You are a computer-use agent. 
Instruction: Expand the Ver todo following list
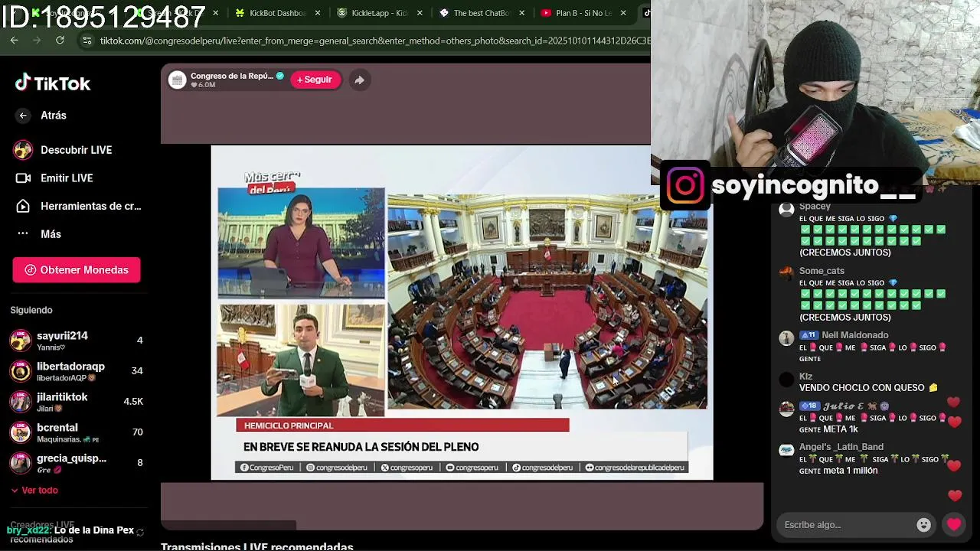(x=34, y=491)
